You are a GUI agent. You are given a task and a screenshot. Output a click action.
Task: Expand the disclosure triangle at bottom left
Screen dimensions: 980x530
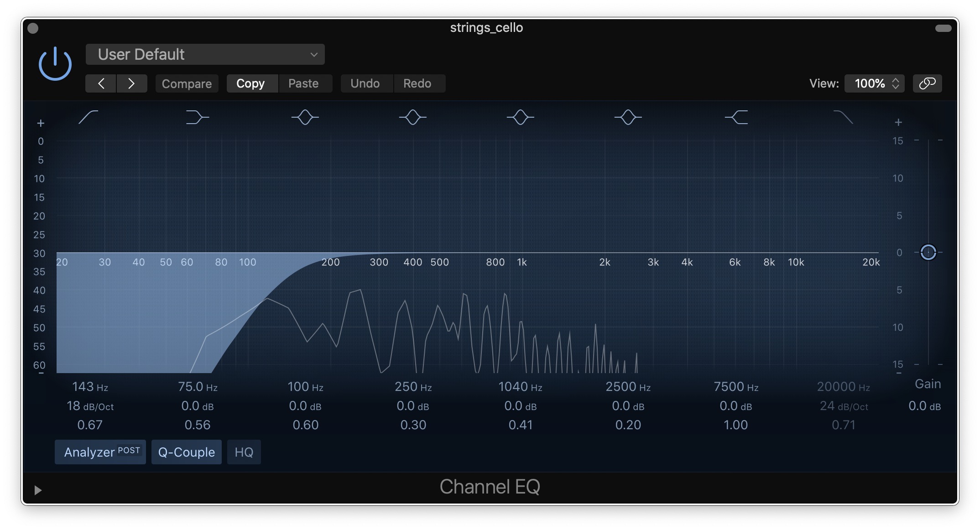pyautogui.click(x=38, y=490)
